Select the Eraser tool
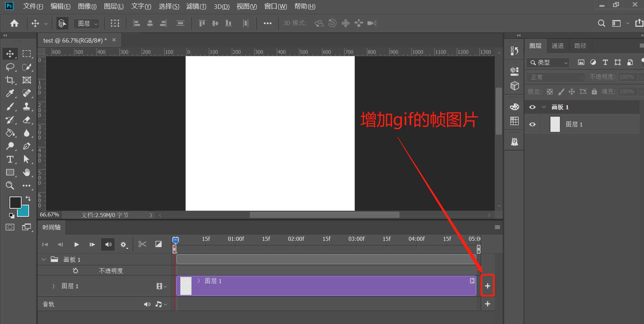The height and width of the screenshot is (324, 644). pos(27,120)
